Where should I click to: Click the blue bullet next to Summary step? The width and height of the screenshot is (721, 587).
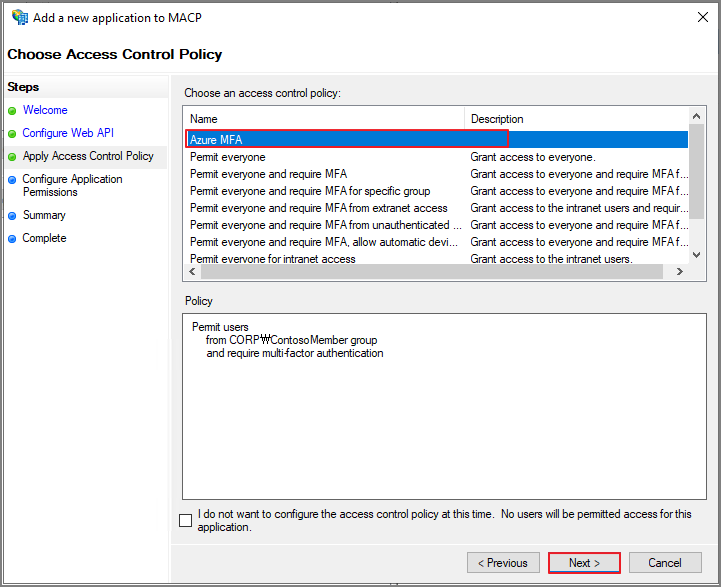point(12,216)
